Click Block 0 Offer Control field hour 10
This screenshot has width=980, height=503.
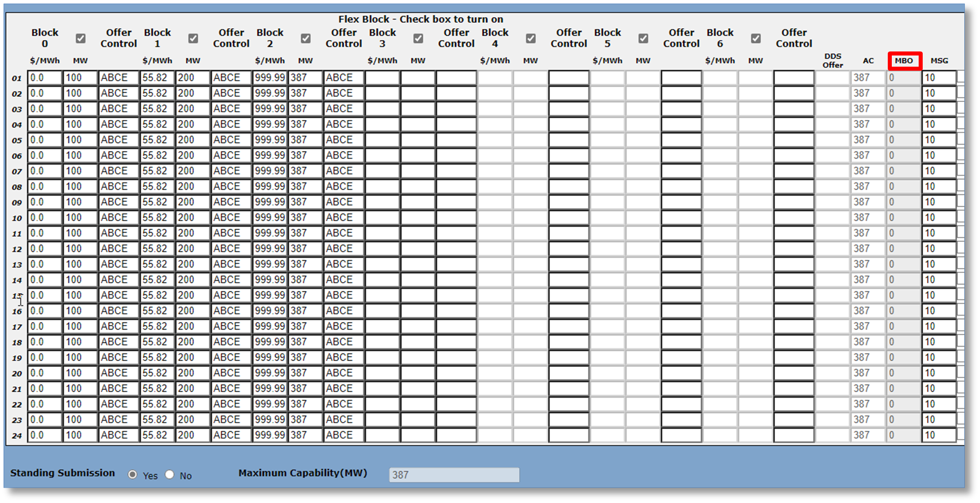click(118, 217)
